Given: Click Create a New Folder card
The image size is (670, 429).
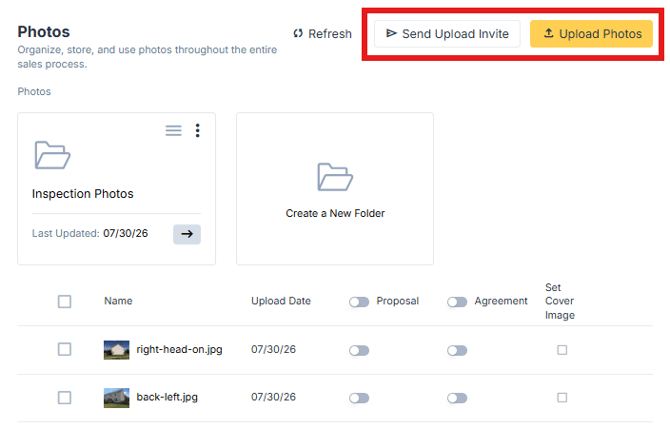Looking at the screenshot, I should pyautogui.click(x=335, y=189).
